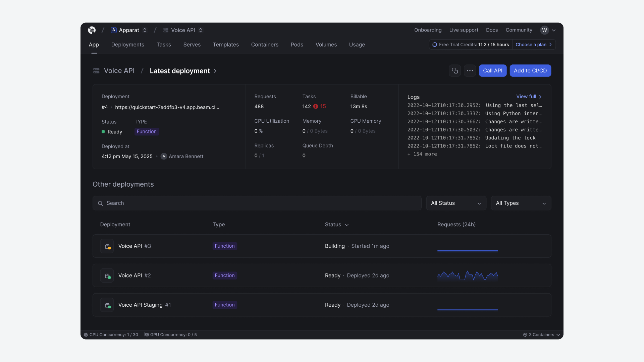Click the red error icon next to 15 tasks
The width and height of the screenshot is (644, 362).
click(x=316, y=106)
